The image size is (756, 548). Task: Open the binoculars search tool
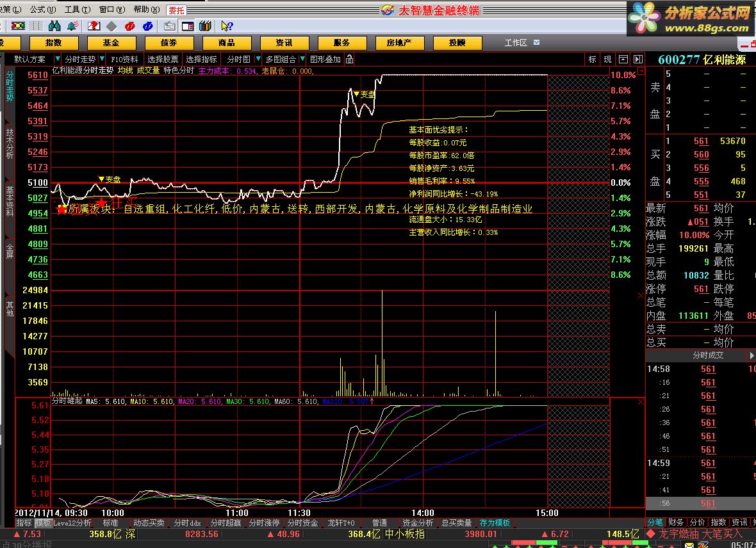(x=54, y=26)
